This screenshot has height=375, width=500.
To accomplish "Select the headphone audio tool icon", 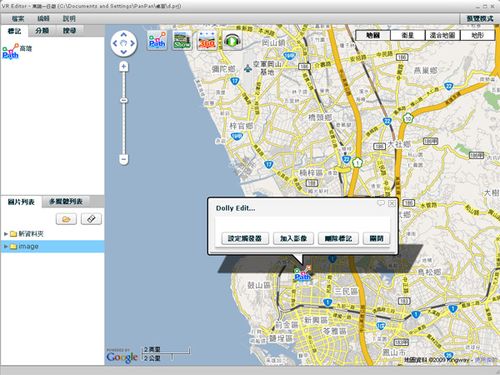I will 232,40.
